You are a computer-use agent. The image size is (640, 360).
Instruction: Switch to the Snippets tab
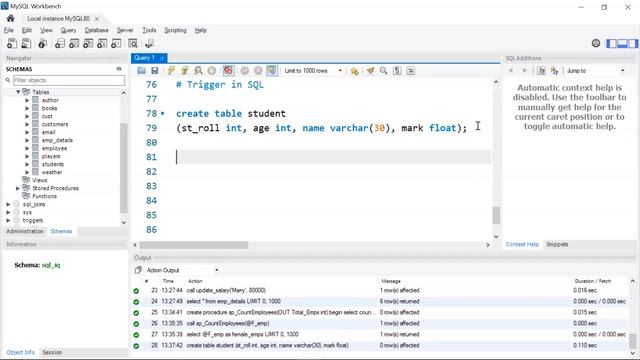[557, 244]
